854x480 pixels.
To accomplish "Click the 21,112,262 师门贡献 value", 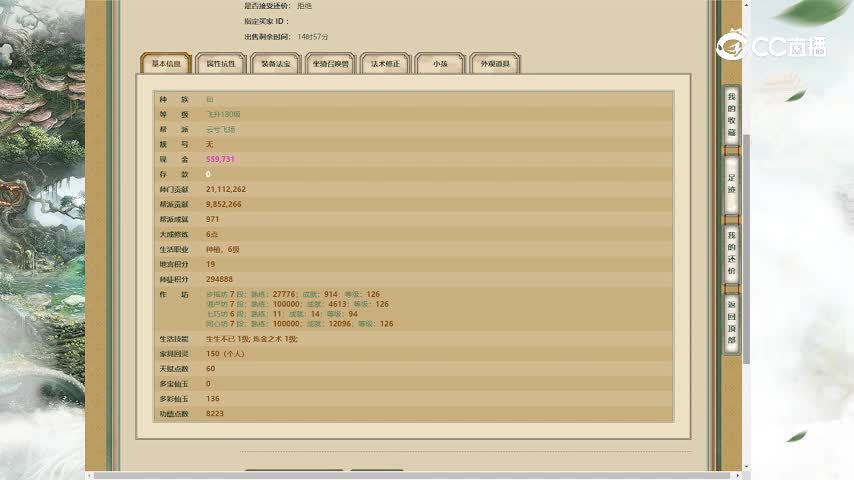I will pos(226,189).
